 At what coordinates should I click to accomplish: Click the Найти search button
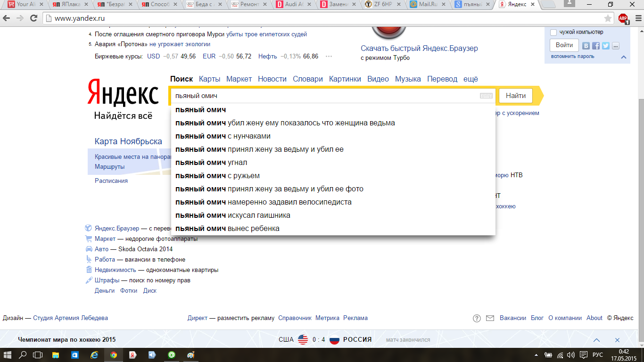(516, 96)
